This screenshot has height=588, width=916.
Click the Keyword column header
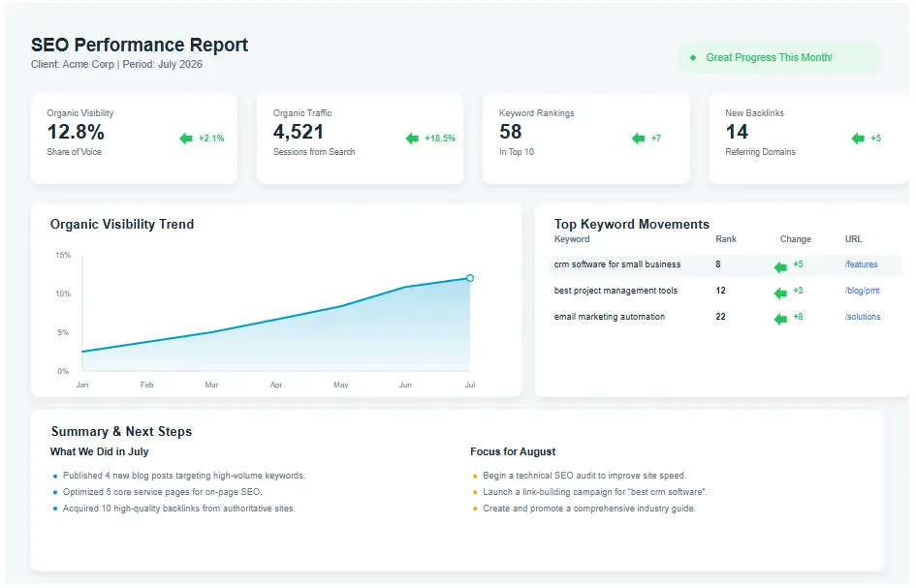point(571,239)
